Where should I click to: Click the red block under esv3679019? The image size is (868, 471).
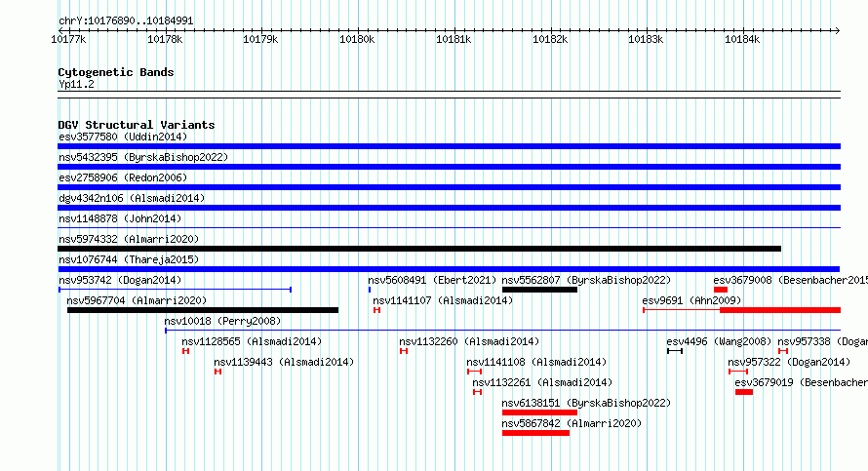click(744, 392)
